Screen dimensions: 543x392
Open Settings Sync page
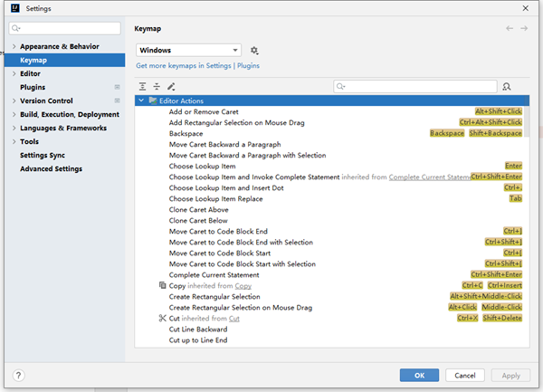click(x=43, y=155)
